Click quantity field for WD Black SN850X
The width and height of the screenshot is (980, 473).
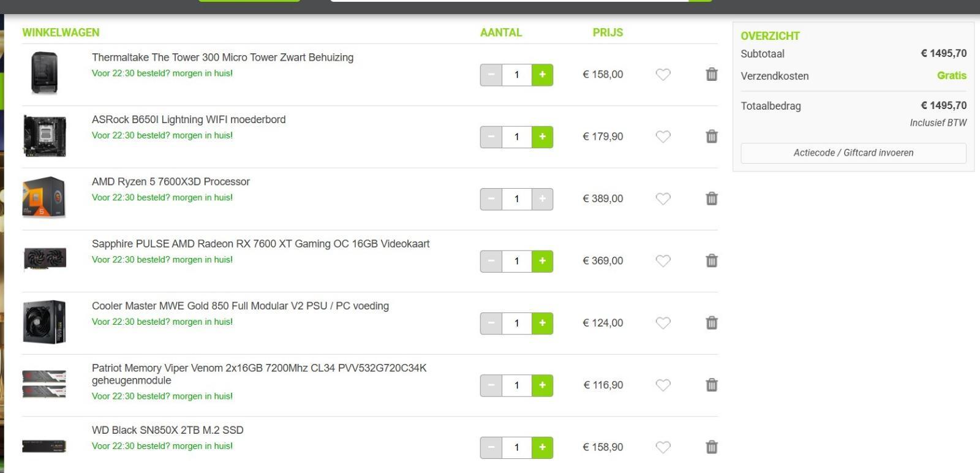(x=517, y=447)
